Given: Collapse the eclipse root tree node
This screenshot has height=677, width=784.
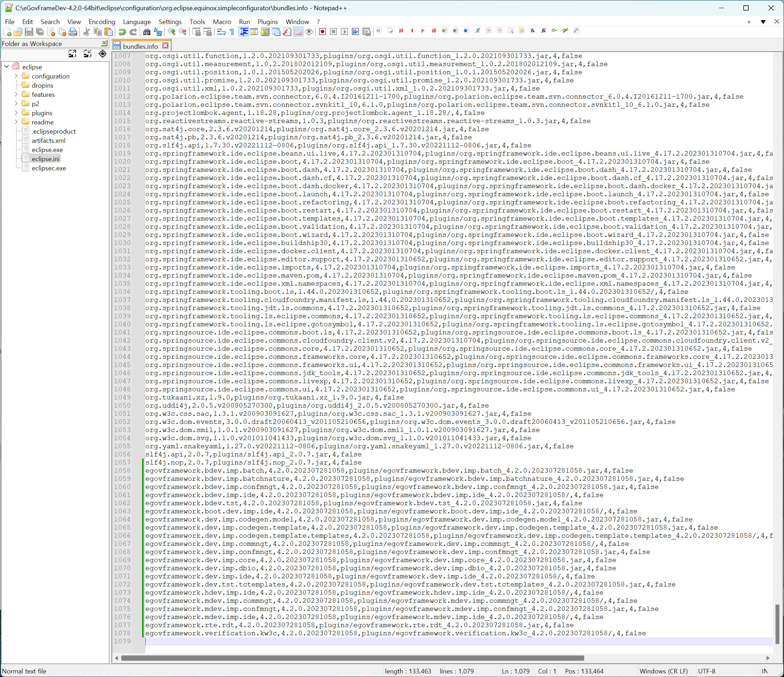Looking at the screenshot, I should 6,66.
